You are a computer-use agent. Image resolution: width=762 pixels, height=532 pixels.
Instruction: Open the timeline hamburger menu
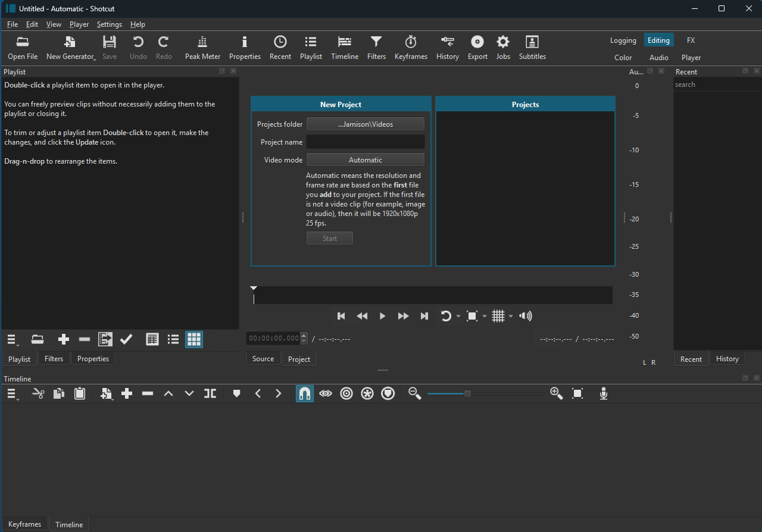tap(12, 393)
